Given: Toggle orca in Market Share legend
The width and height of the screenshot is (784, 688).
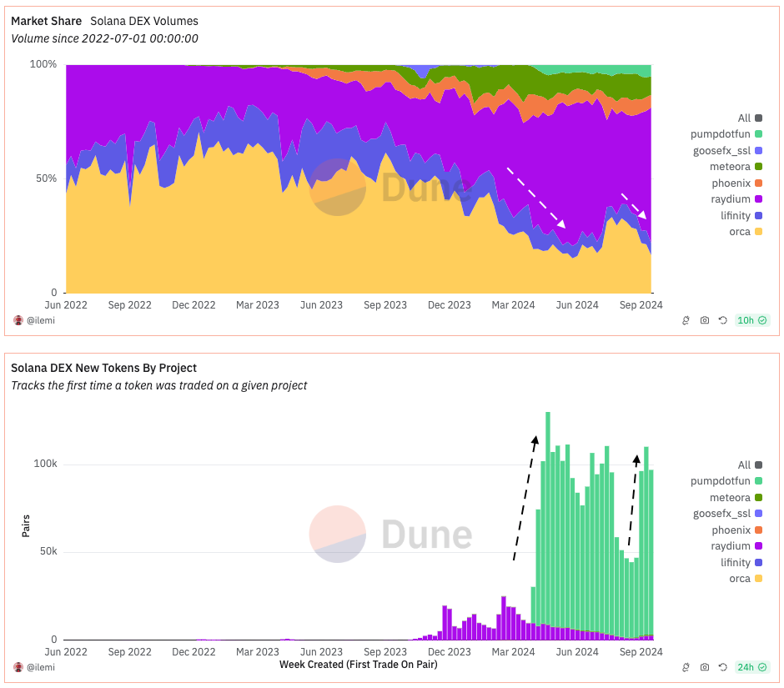Looking at the screenshot, I should click(x=746, y=232).
